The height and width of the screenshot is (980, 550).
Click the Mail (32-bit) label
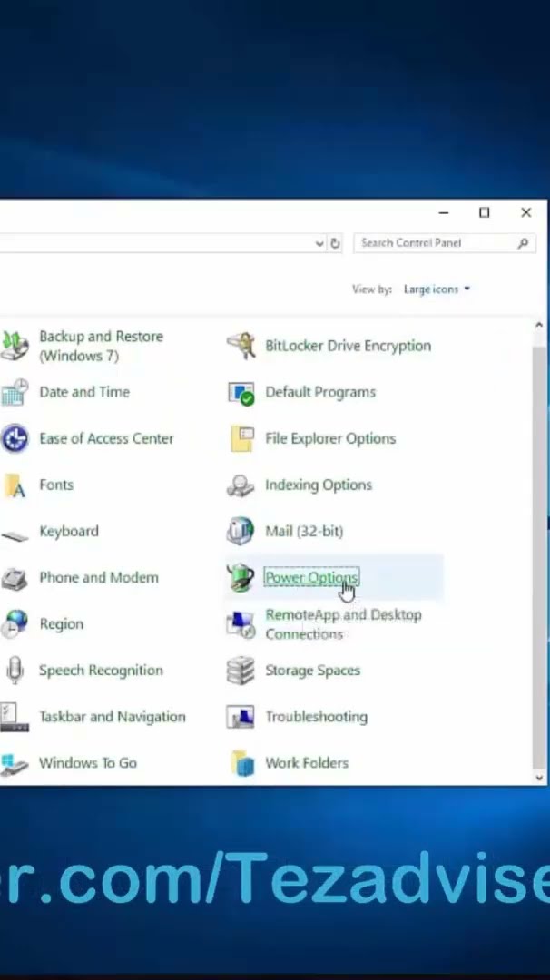[x=304, y=531]
